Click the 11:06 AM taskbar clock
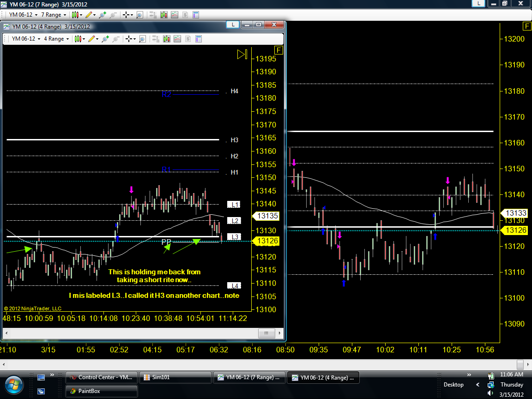Image resolution: width=532 pixels, height=399 pixels. [x=511, y=374]
